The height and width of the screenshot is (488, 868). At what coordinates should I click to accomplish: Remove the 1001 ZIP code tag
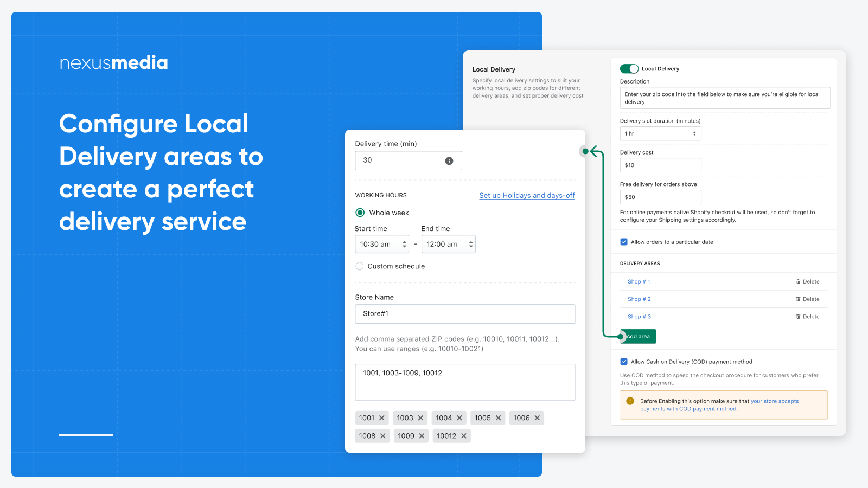[x=382, y=418]
